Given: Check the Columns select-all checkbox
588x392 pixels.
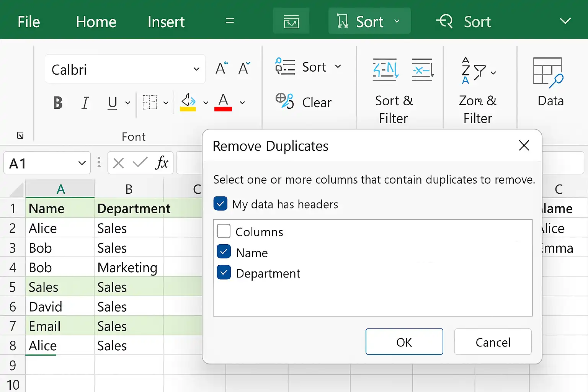Looking at the screenshot, I should point(224,231).
